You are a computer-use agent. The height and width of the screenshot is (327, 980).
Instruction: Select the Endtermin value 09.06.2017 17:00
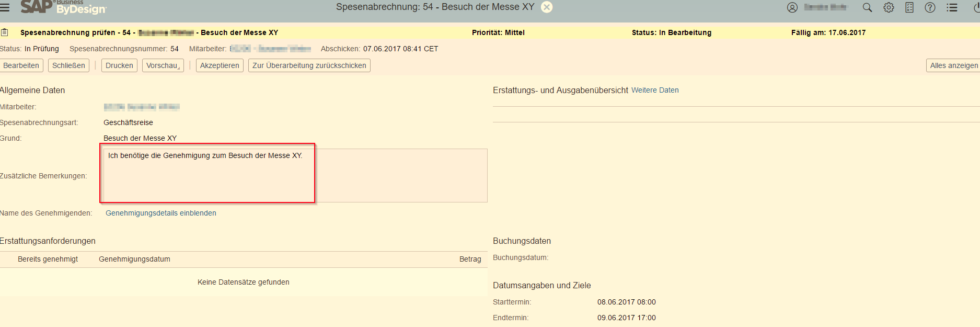point(627,318)
